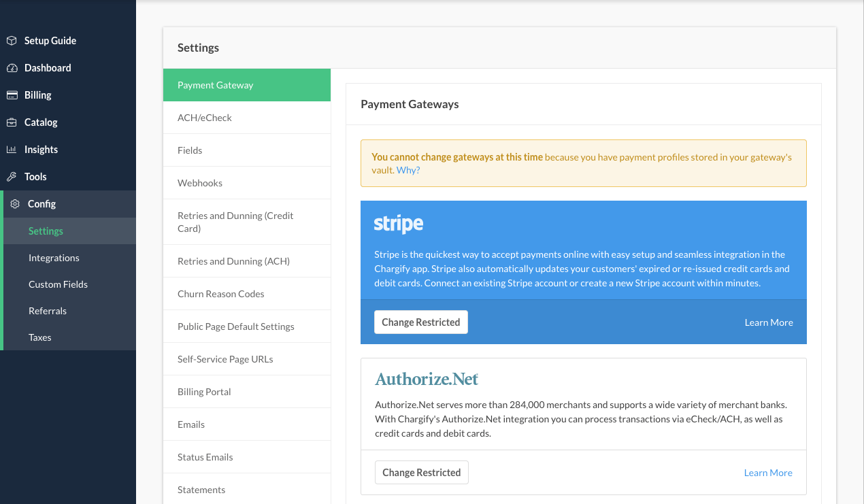Open Public Page Default Settings tab
The image size is (864, 504).
(247, 326)
